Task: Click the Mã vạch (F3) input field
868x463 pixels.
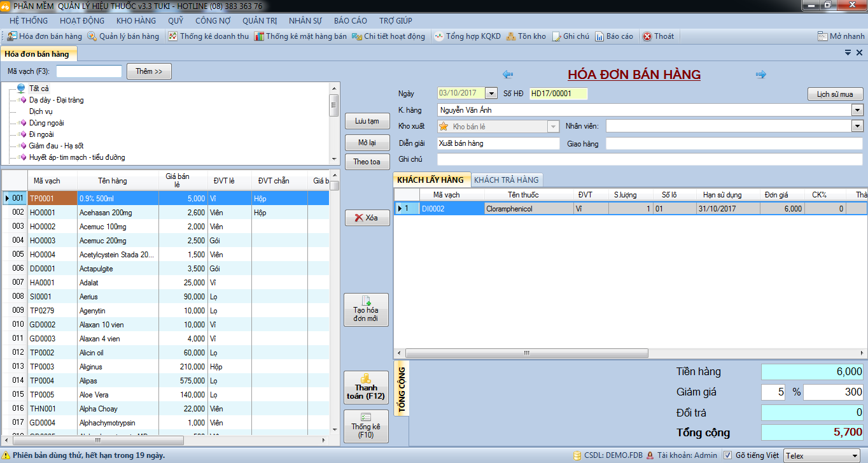Action: point(89,71)
